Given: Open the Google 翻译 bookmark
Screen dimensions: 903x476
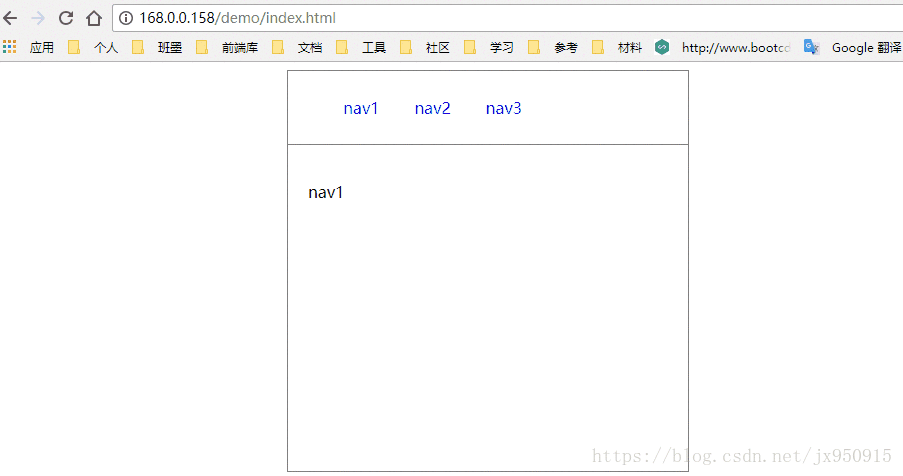Looking at the screenshot, I should 853,47.
